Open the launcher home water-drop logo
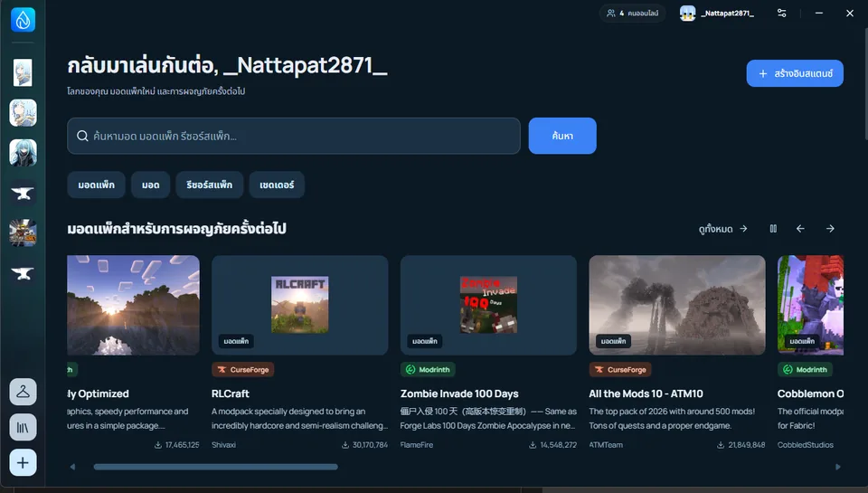This screenshot has height=493, width=868. 23,20
